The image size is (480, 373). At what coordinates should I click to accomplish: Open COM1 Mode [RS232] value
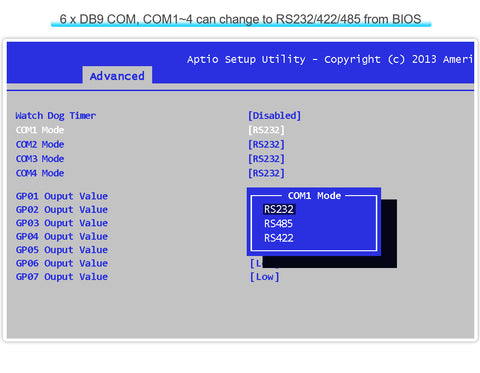pos(266,130)
